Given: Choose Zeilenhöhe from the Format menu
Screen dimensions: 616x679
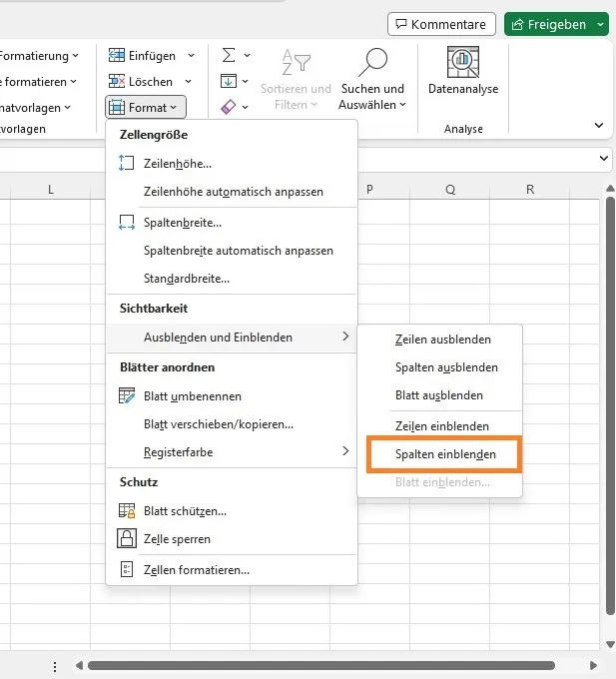Looking at the screenshot, I should click(x=177, y=163).
